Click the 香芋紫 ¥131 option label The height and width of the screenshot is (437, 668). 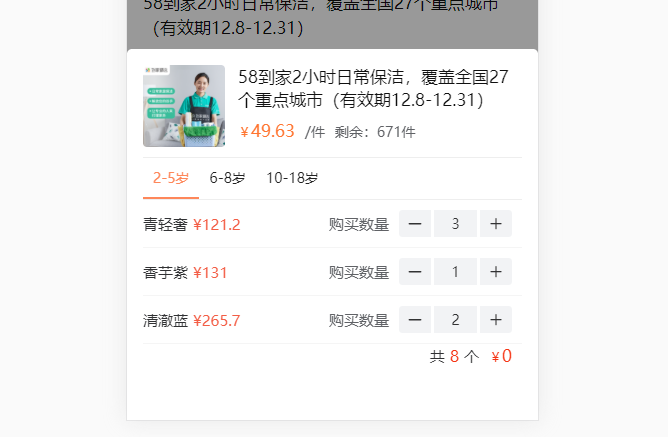[185, 273]
